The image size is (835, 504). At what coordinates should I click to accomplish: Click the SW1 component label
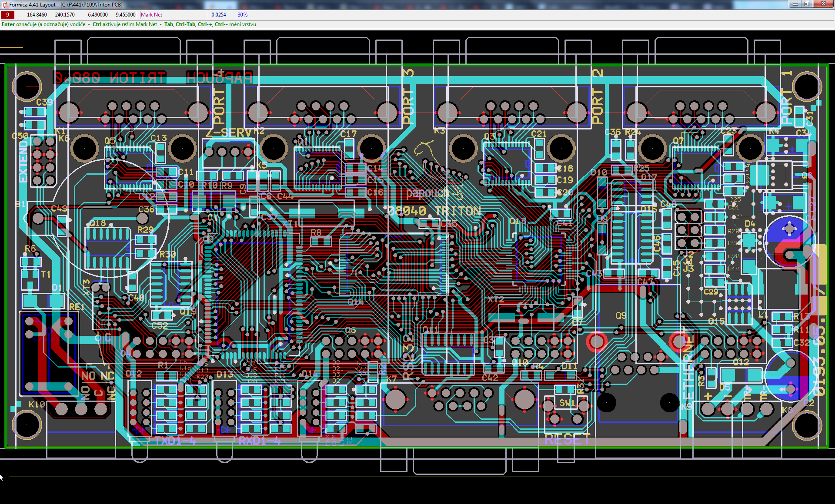[x=567, y=403]
